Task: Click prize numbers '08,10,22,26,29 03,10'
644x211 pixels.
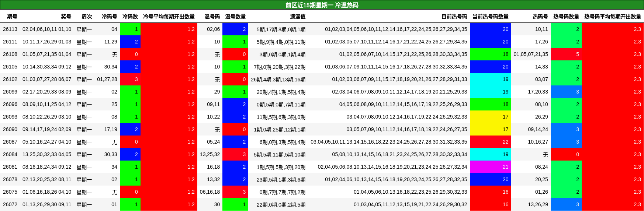Action: point(47,117)
